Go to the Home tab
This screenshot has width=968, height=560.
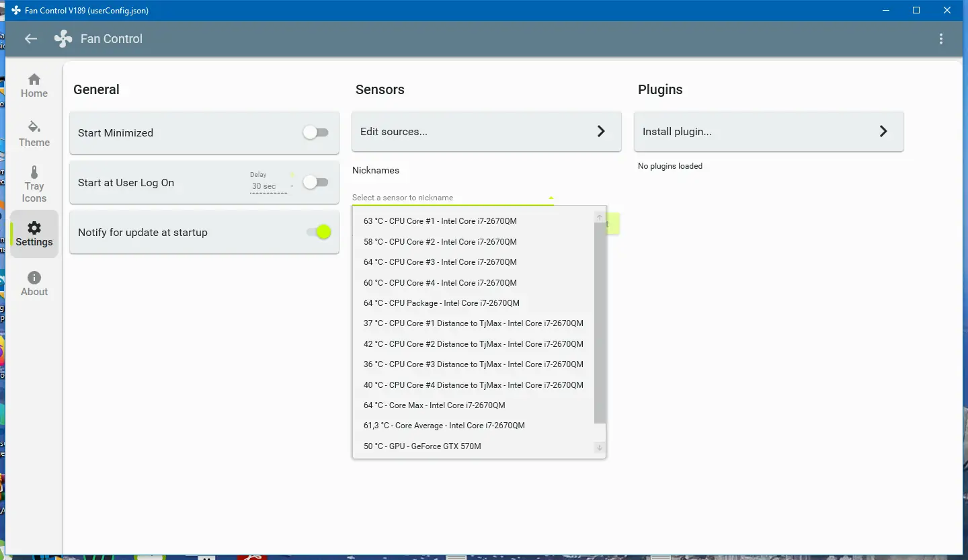click(x=34, y=85)
